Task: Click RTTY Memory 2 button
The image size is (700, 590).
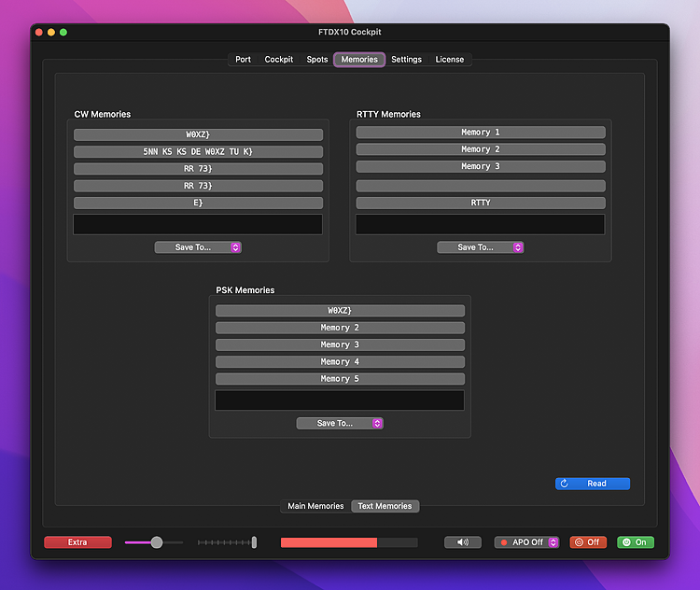Action: click(480, 149)
